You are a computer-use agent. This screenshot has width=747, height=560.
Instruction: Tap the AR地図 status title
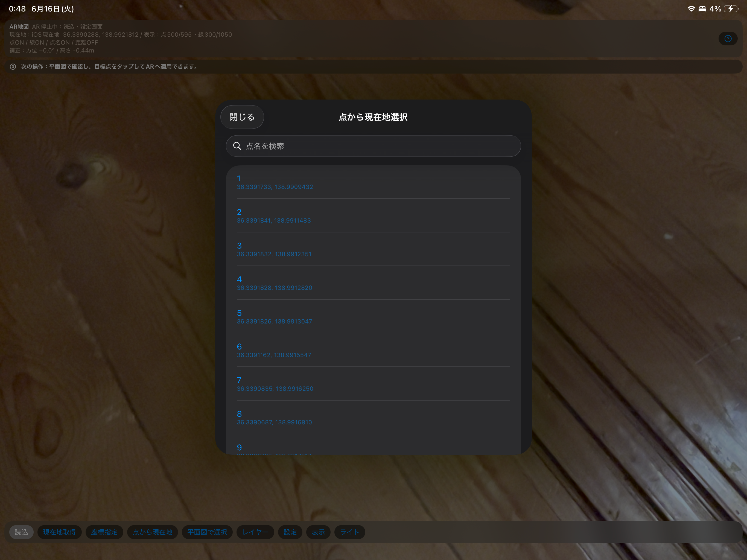click(19, 27)
